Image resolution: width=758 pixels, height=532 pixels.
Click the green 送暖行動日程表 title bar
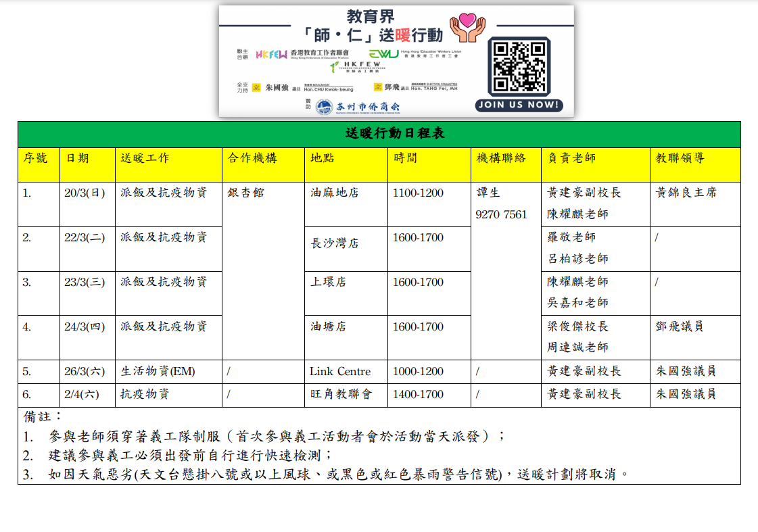[x=379, y=134]
